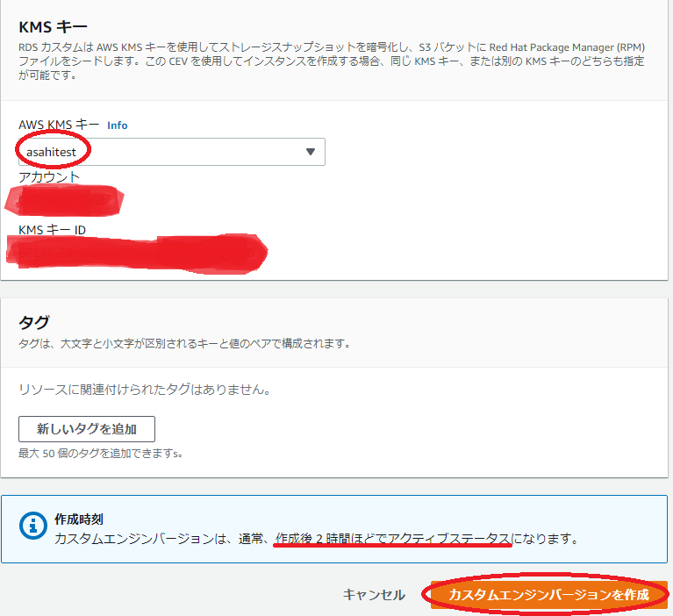Click the KMS キー ID label
This screenshot has height=616, width=673.
(x=52, y=230)
